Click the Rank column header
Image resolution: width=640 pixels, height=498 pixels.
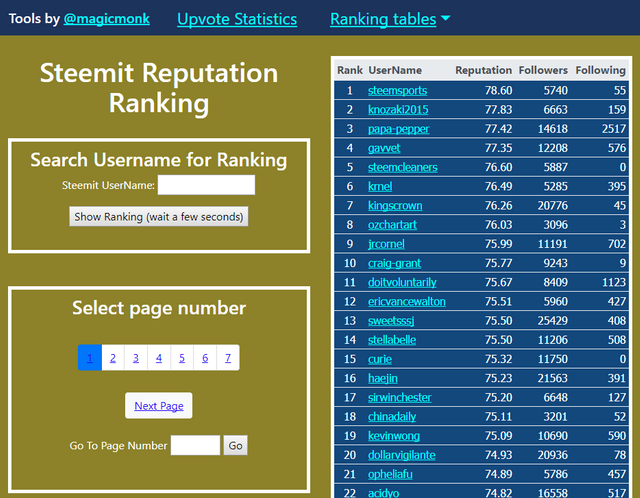350,70
